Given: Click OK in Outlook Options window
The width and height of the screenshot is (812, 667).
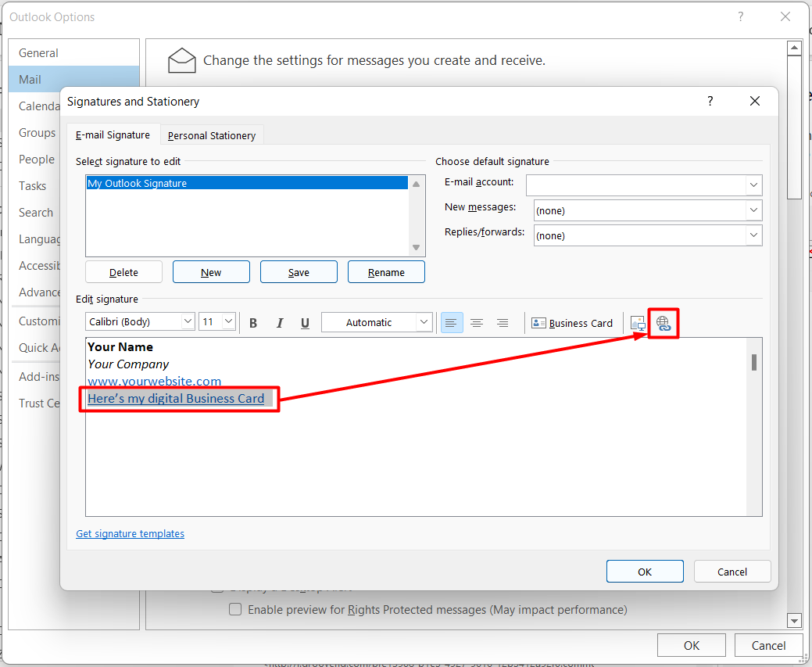Looking at the screenshot, I should tap(692, 645).
